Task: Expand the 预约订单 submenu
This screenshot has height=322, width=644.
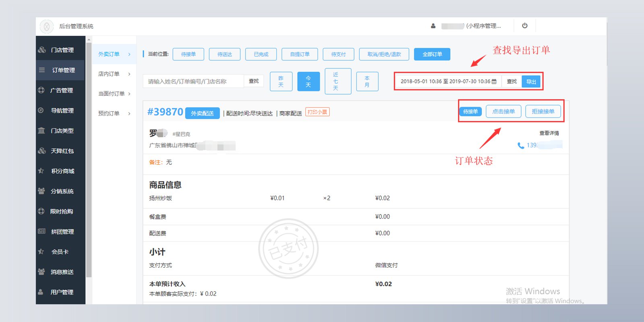Action: [x=114, y=114]
